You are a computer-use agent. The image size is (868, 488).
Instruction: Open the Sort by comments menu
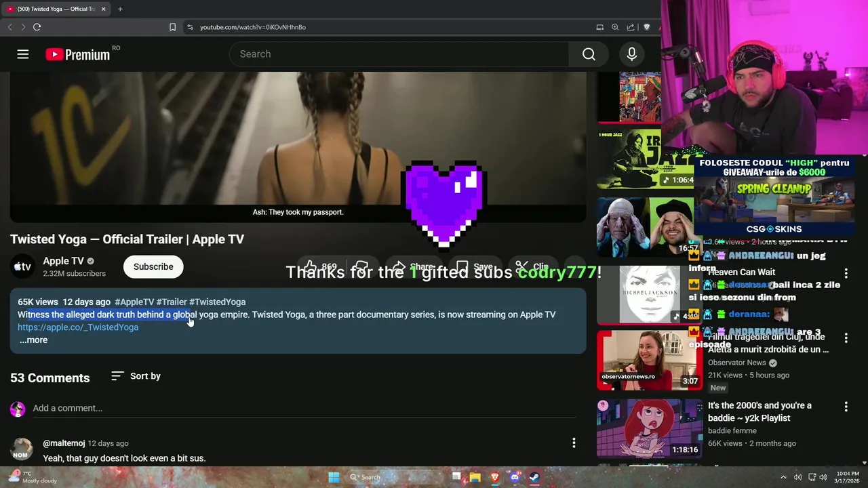coord(136,376)
